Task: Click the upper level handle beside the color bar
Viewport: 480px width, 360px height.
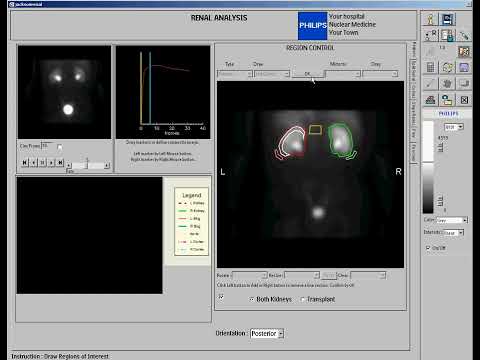Action: [x=440, y=147]
